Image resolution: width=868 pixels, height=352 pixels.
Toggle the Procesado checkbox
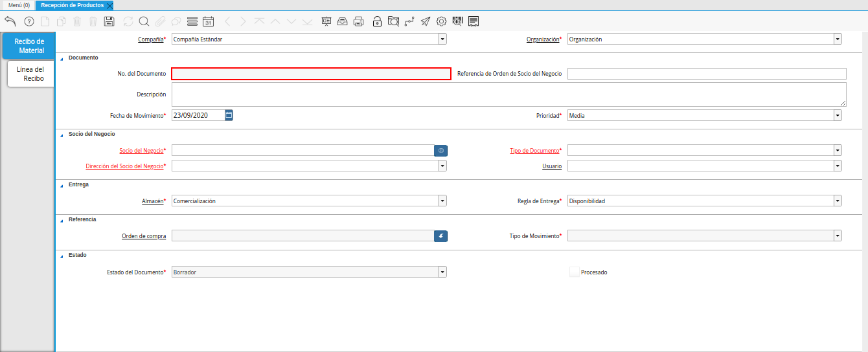click(574, 272)
